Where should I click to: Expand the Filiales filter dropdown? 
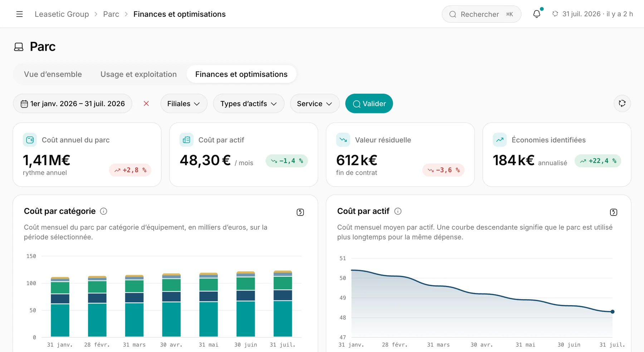184,104
